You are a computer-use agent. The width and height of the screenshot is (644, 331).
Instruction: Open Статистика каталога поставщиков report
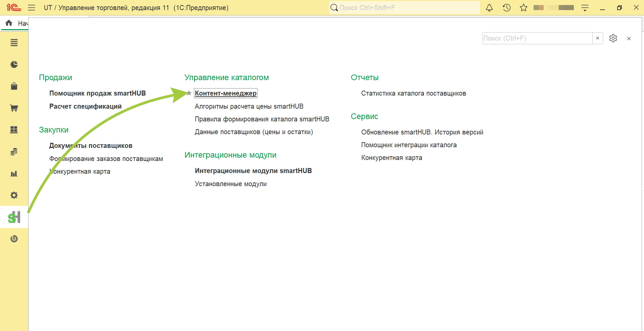point(414,93)
